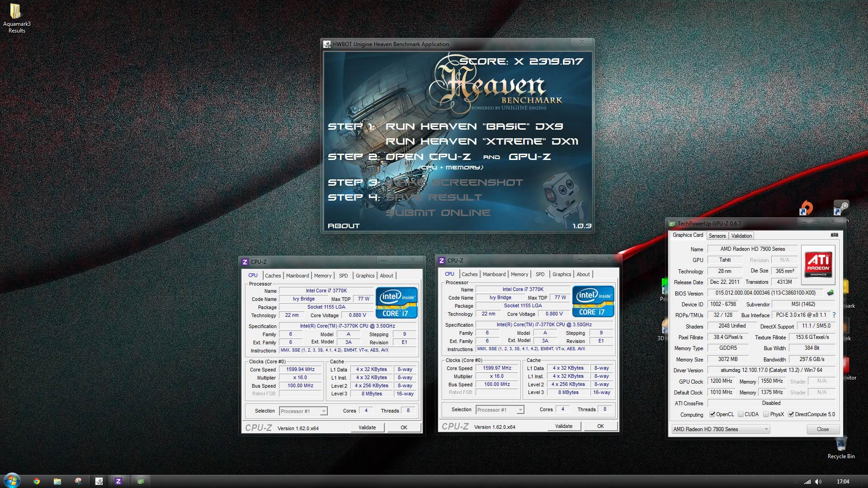Open the Windows Start menu

pos(12,480)
